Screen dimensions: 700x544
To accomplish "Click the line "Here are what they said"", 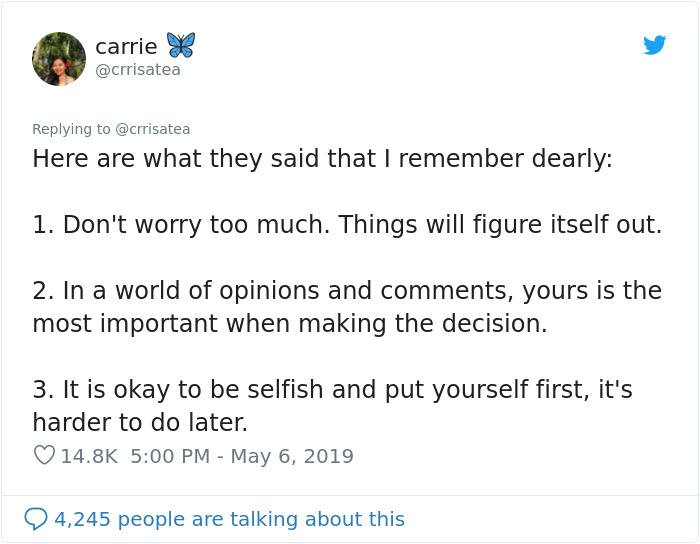I will (x=322, y=159).
